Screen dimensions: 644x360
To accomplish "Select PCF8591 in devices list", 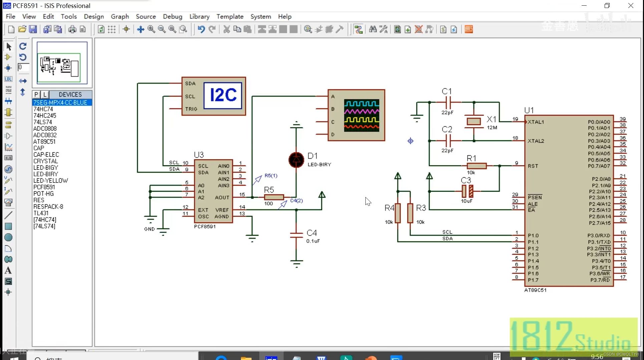I will (44, 187).
